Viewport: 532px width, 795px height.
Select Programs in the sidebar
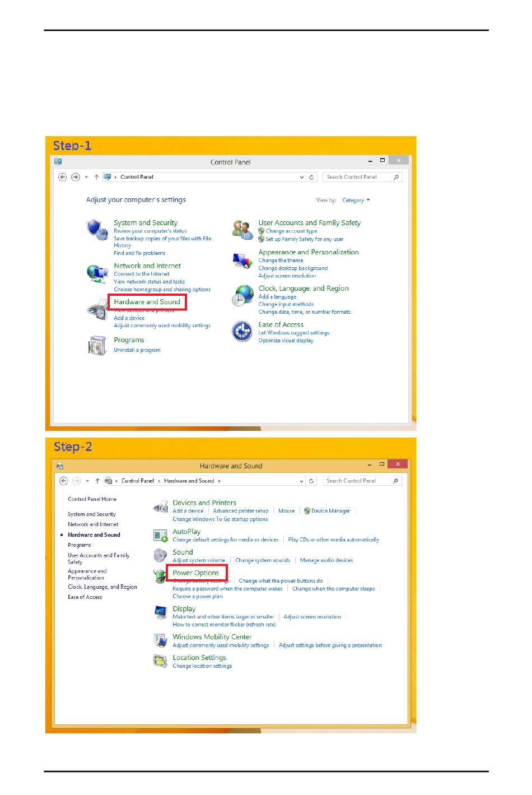(x=80, y=545)
